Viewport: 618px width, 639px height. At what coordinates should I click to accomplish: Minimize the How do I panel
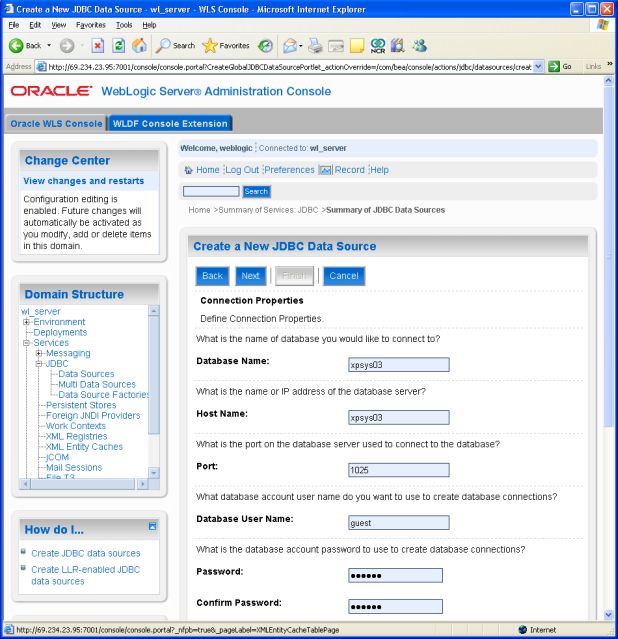pyautogui.click(x=152, y=526)
